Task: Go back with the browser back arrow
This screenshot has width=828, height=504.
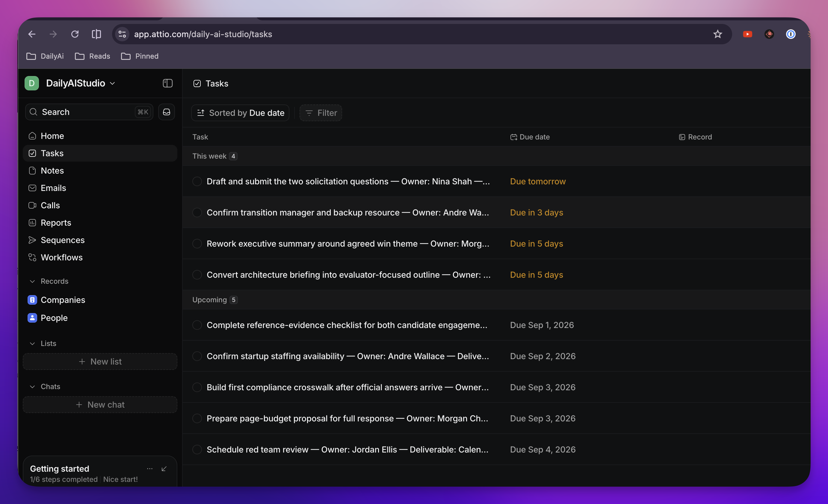Action: 32,34
